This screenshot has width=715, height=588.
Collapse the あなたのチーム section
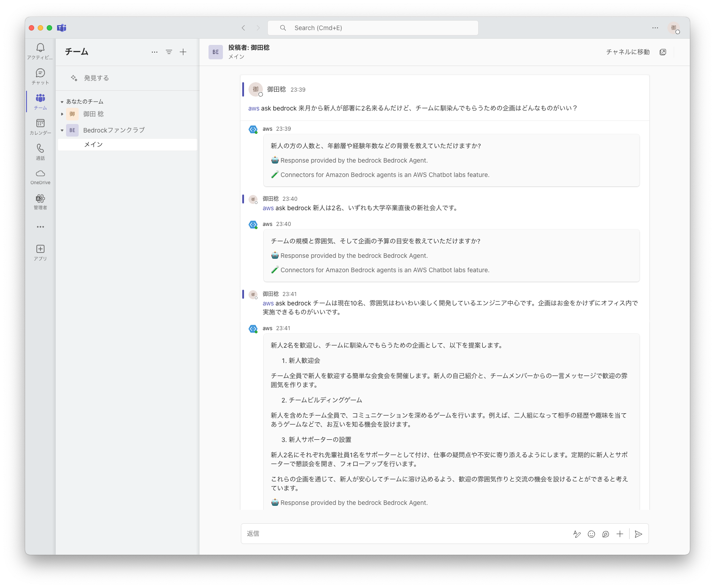click(x=62, y=102)
